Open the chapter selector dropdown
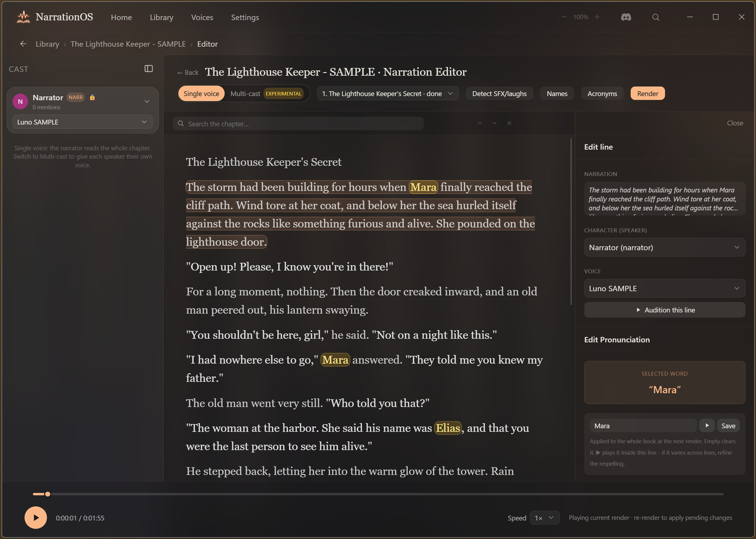The height and width of the screenshot is (539, 756). coord(387,94)
